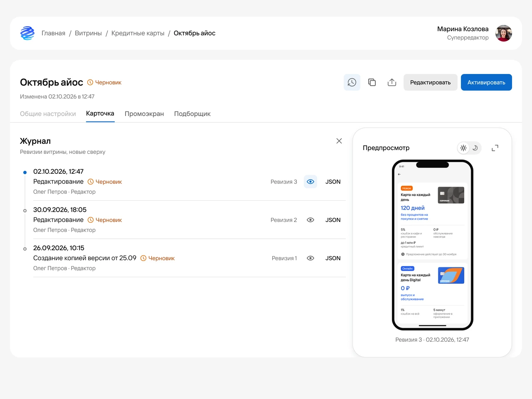Click the blue globe logo

(x=27, y=33)
